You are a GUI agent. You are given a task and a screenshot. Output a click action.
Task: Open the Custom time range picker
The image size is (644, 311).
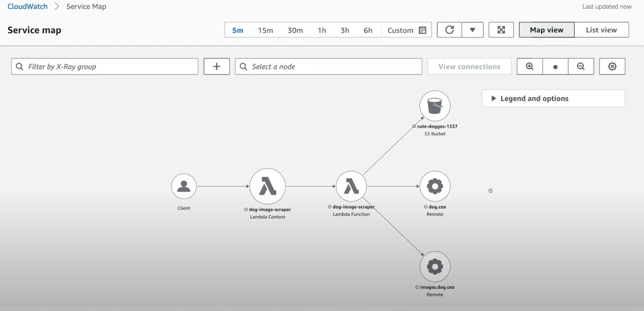click(x=406, y=30)
